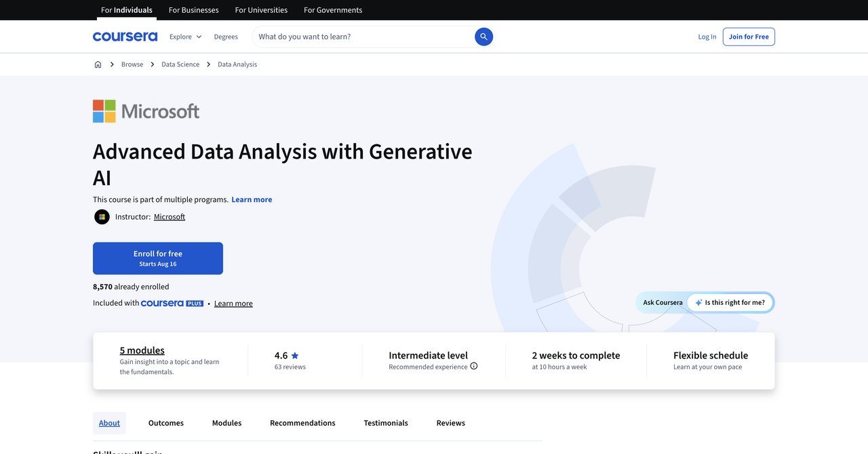Click the 63 reviews text
This screenshot has width=868, height=454.
pos(290,367)
